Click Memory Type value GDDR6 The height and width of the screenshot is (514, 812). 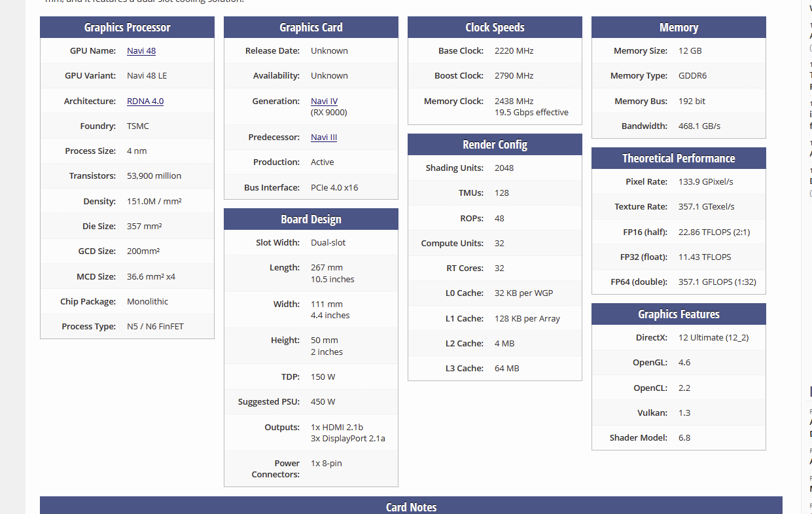coord(693,75)
